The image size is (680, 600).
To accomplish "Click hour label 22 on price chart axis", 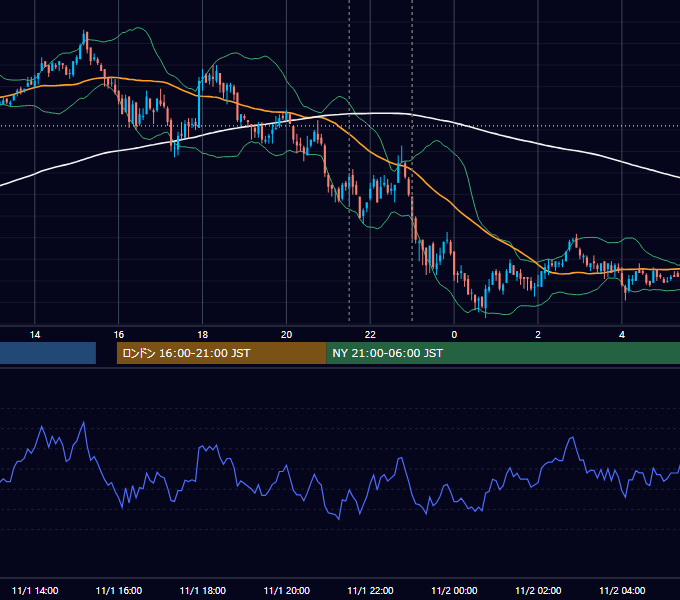I will coord(370,335).
